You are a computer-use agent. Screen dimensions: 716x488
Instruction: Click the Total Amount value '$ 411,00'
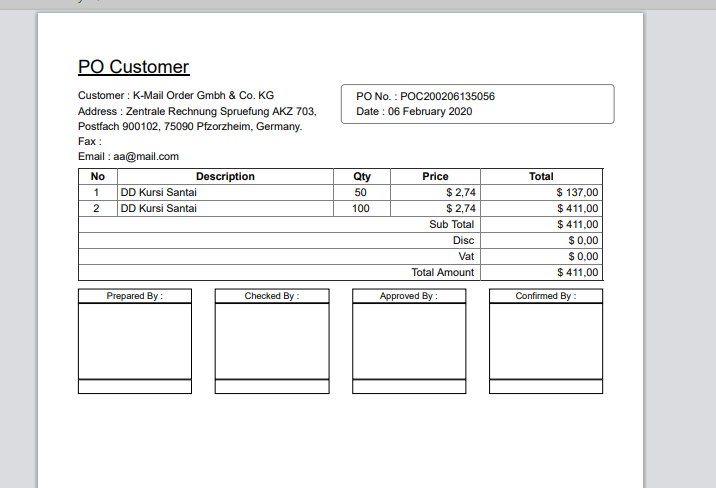[577, 273]
